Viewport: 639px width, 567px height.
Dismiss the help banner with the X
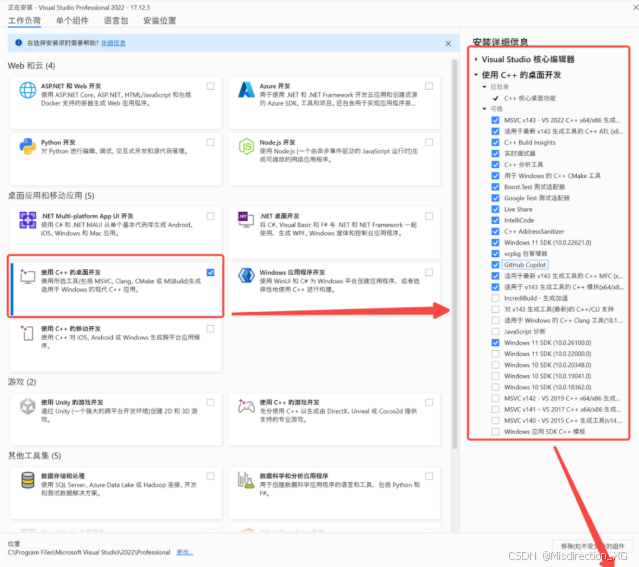(448, 43)
